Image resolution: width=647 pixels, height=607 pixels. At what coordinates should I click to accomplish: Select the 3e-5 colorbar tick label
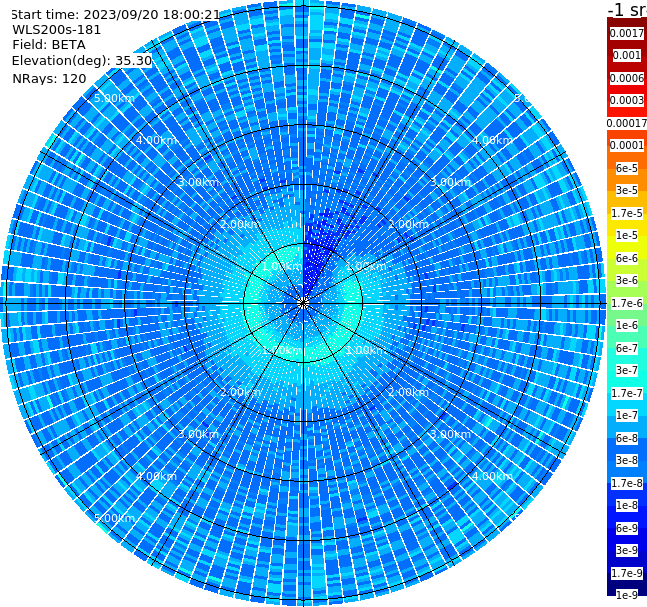[x=627, y=190]
